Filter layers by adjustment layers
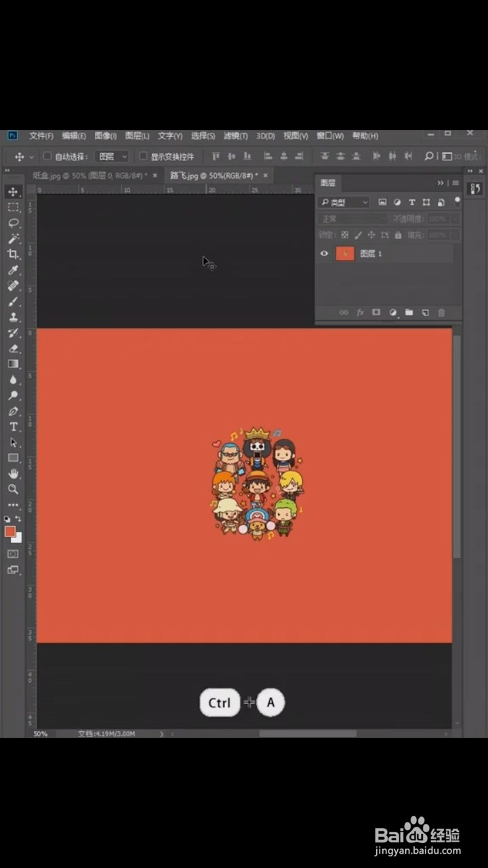488x868 pixels. pos(397,202)
